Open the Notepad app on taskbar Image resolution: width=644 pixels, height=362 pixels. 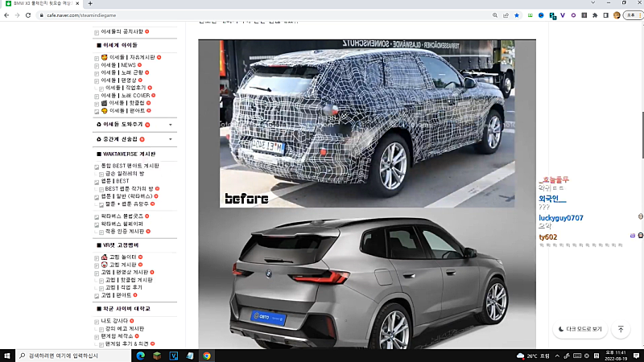click(190, 356)
